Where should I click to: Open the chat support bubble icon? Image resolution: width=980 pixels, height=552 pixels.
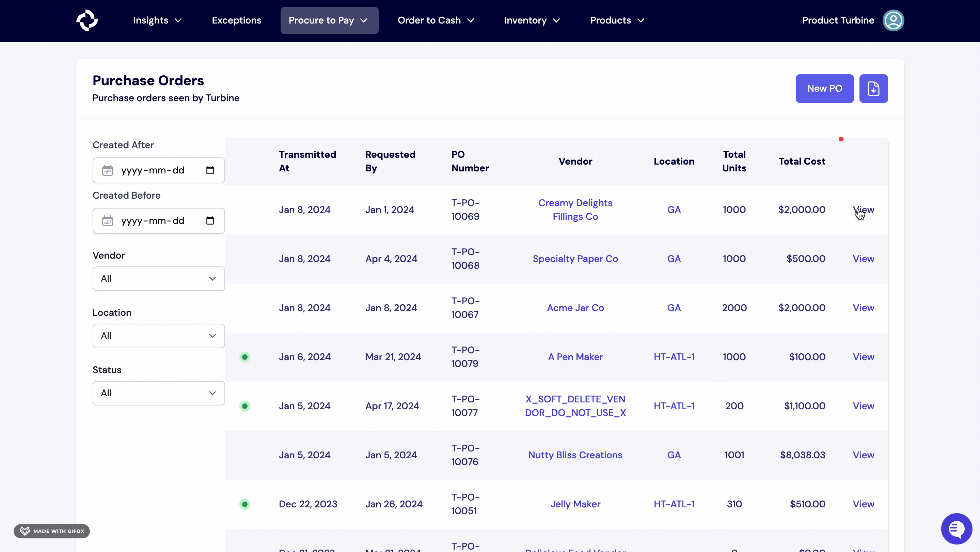tap(956, 528)
